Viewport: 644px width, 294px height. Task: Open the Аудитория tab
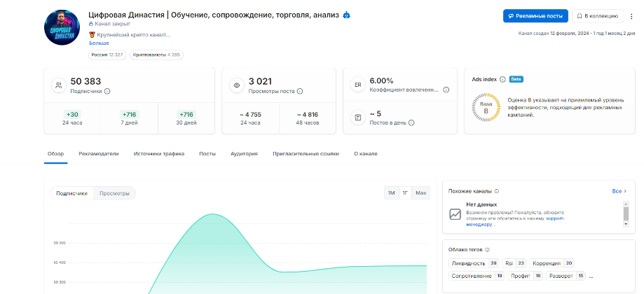pyautogui.click(x=244, y=154)
